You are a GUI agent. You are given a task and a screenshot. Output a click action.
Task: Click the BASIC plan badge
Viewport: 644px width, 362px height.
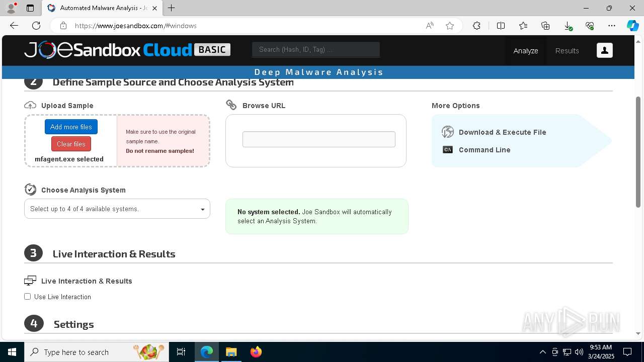pyautogui.click(x=212, y=49)
